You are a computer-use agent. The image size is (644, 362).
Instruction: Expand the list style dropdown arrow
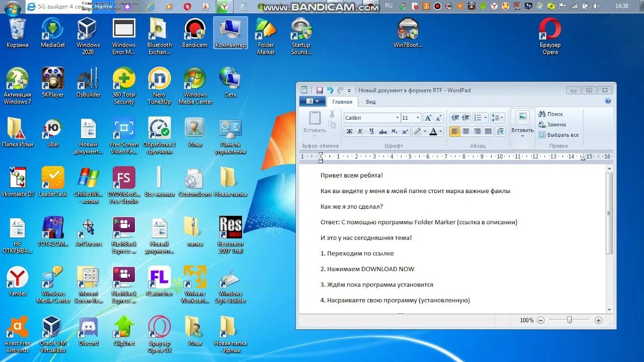tap(486, 118)
